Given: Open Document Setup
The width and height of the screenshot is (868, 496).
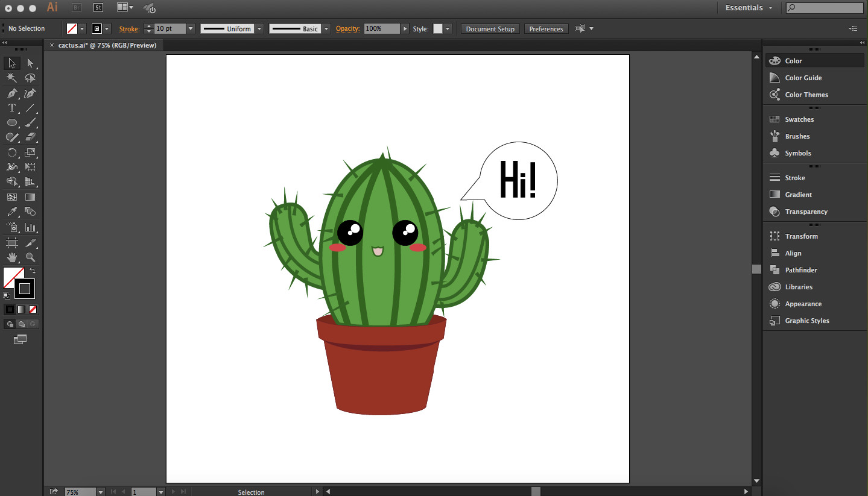Looking at the screenshot, I should 490,28.
